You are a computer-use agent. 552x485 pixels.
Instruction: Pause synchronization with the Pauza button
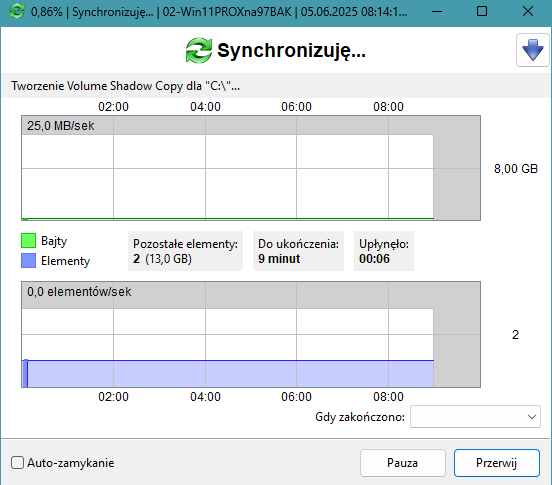tap(403, 463)
